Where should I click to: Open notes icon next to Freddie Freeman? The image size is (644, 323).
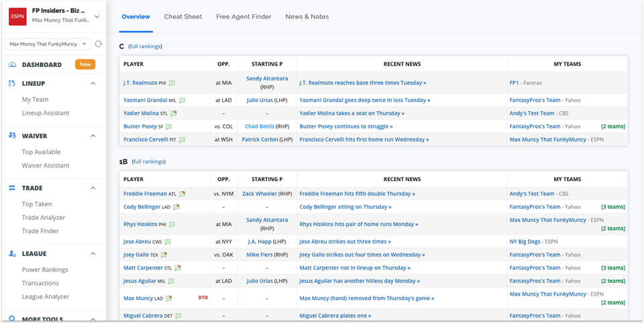point(182,194)
